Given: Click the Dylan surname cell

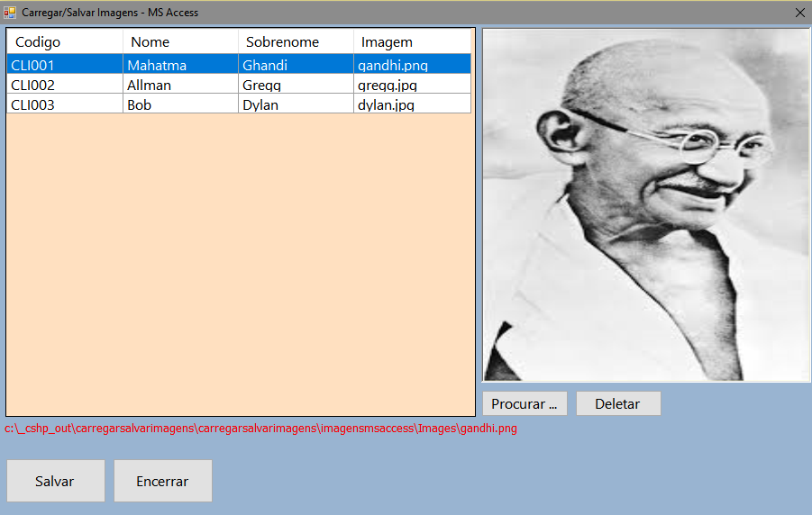Looking at the screenshot, I should click(x=296, y=104).
